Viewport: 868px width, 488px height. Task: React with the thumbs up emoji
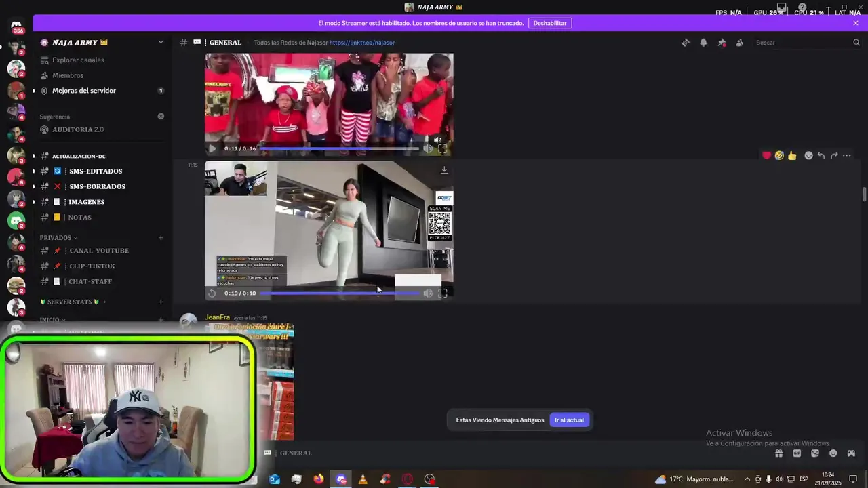[792, 155]
